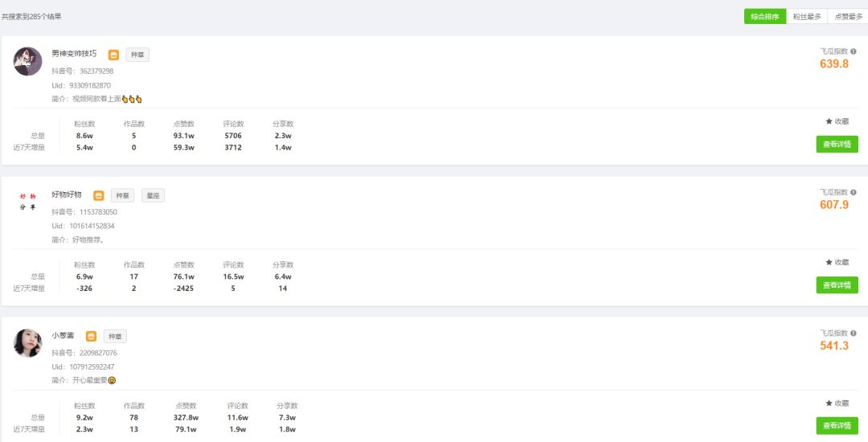Sort results by 粉丝最多

[x=807, y=17]
